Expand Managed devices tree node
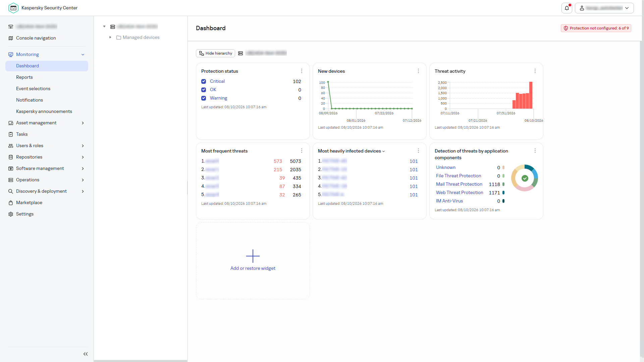The image size is (644, 362). 110,37
